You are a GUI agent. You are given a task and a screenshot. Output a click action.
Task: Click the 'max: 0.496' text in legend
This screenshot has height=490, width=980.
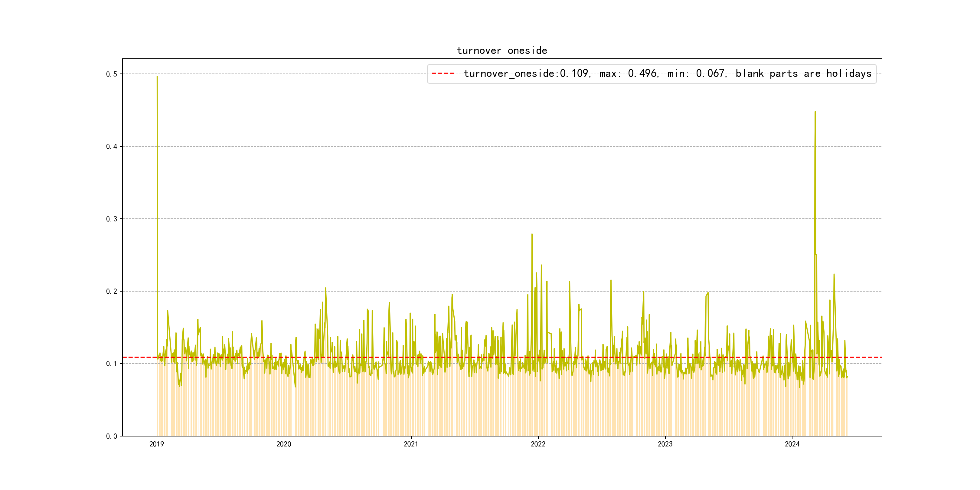point(628,73)
